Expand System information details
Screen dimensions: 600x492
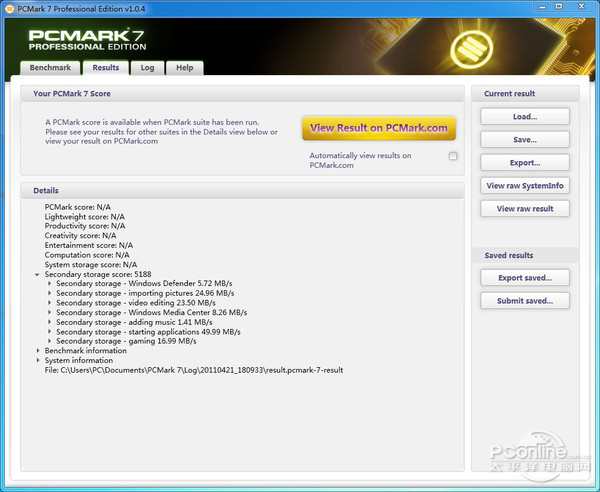click(38, 361)
